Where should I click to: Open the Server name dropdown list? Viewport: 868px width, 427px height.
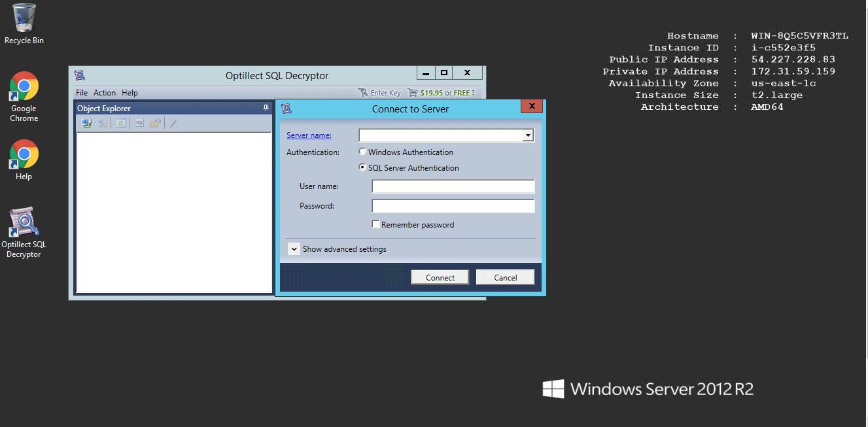(x=528, y=135)
